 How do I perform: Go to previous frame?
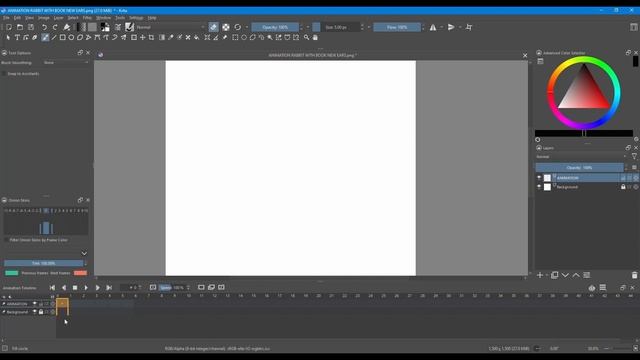click(x=64, y=288)
